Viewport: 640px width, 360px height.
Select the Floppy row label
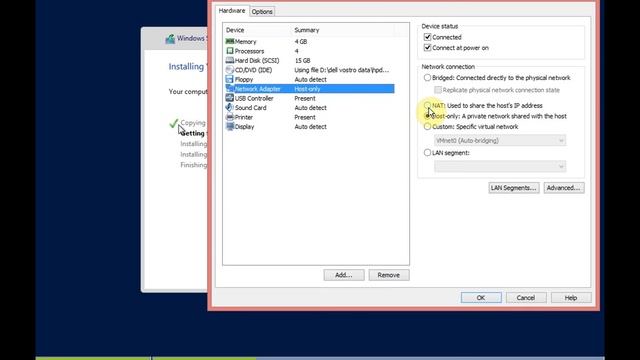click(x=244, y=80)
